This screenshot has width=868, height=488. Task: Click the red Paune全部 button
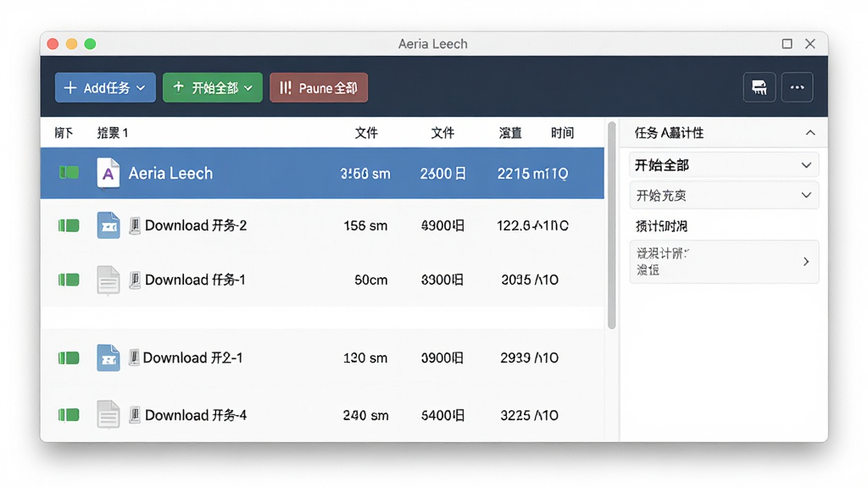(x=319, y=87)
